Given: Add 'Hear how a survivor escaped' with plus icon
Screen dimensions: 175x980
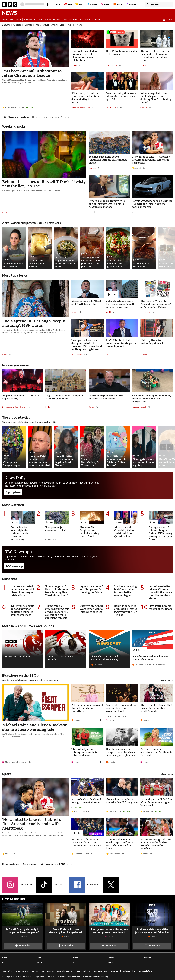Looking at the screenshot, I should click(x=135, y=762).
